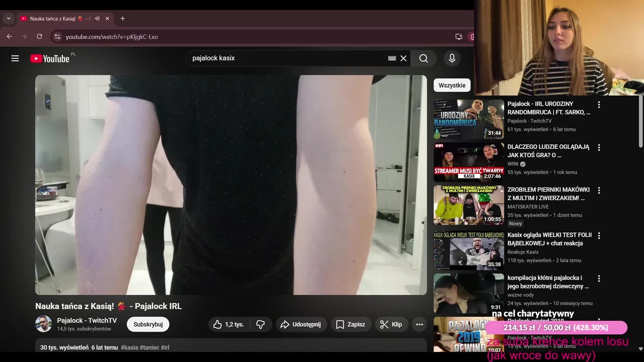Screen dimensions: 644x362
Task: Open the YouTube guide hamburger menu
Action: (x=15, y=58)
